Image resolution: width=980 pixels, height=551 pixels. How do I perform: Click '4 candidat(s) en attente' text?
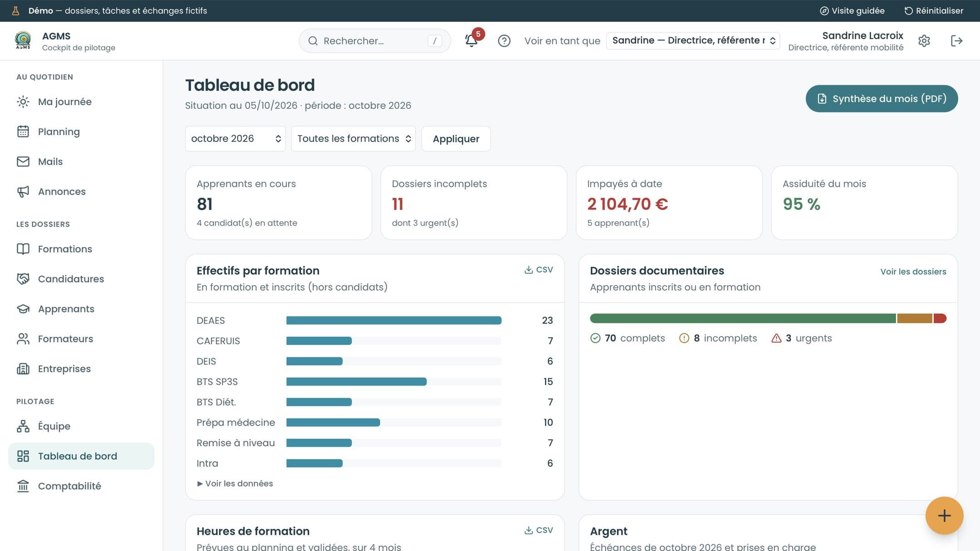tap(247, 223)
